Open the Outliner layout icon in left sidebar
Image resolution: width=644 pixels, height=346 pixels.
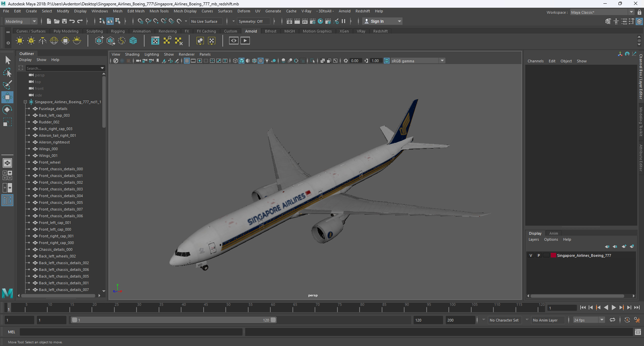click(x=7, y=200)
